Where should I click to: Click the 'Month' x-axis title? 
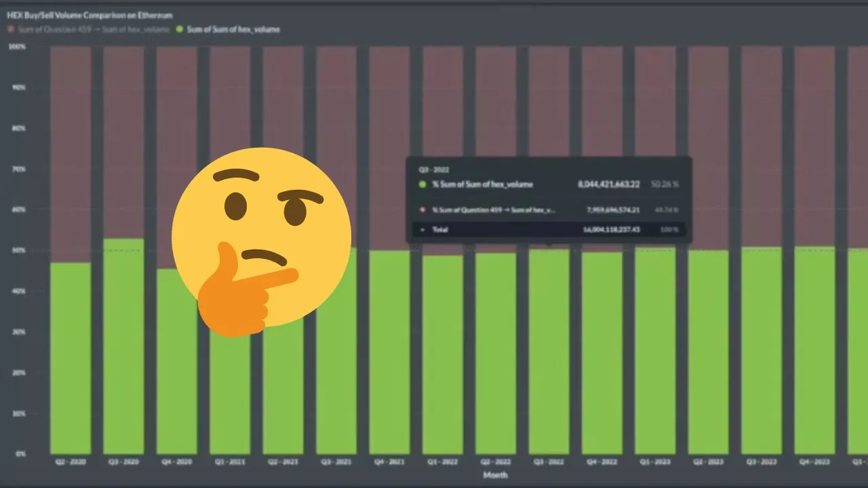click(x=496, y=475)
